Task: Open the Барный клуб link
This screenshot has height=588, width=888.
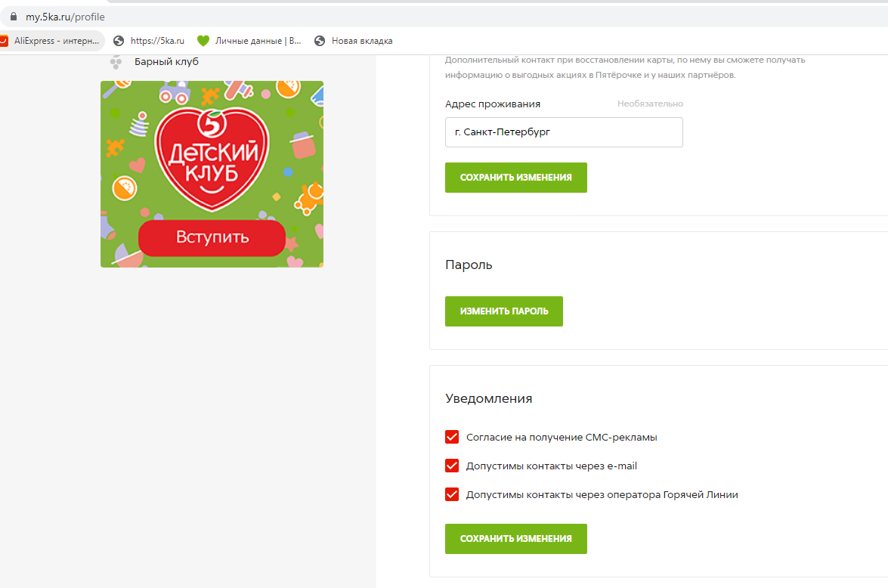Action: tap(166, 62)
